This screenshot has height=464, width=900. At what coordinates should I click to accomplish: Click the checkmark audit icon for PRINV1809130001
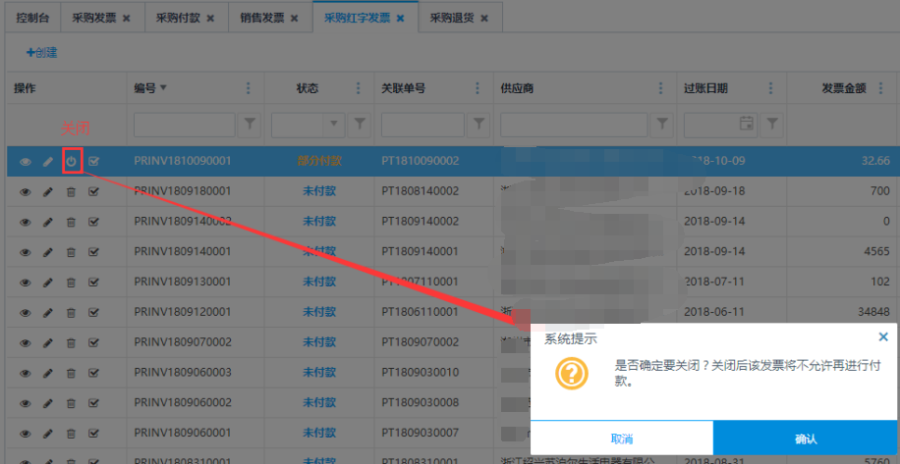(x=93, y=281)
